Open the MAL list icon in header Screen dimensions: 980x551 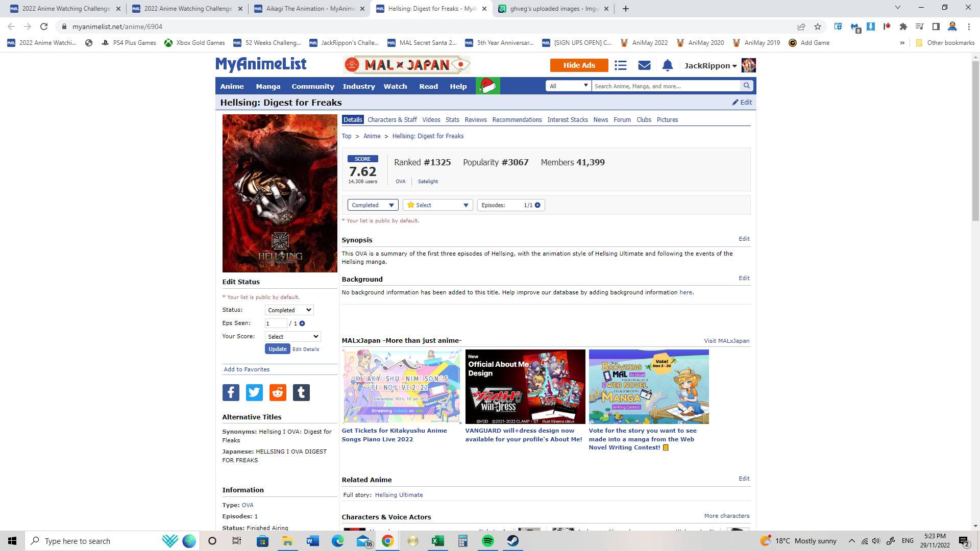tap(620, 65)
